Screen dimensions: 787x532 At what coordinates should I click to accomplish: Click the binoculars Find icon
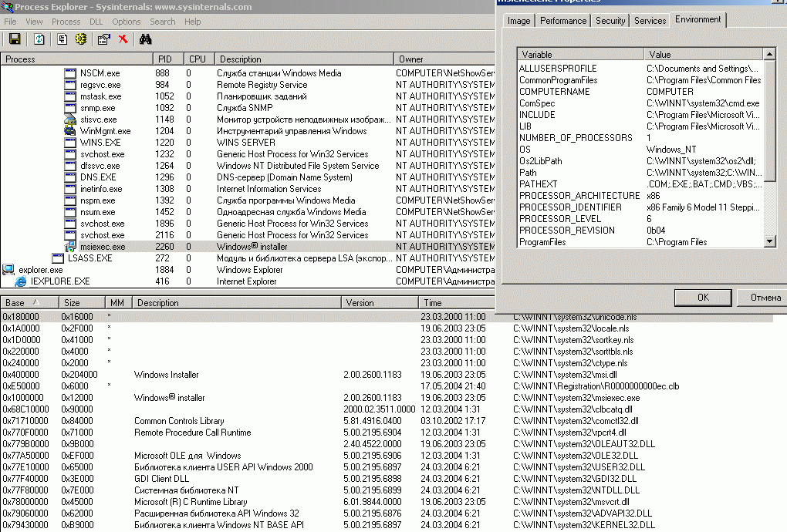[x=146, y=39]
